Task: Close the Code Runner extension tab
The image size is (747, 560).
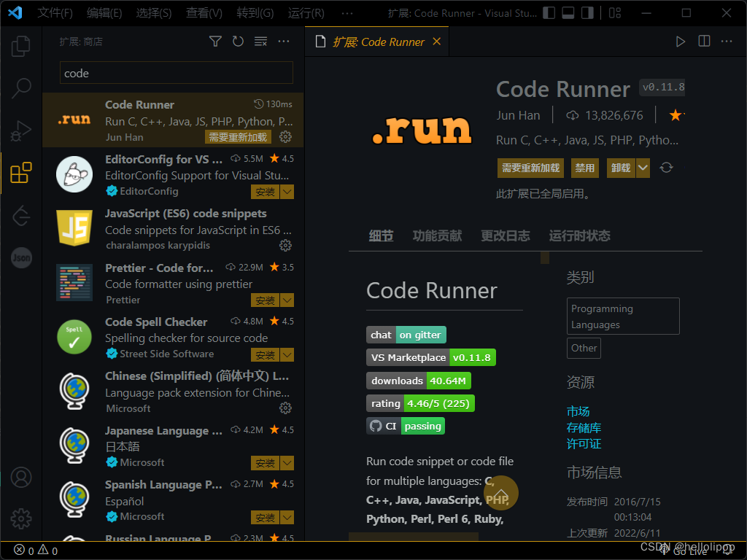Action: 436,42
